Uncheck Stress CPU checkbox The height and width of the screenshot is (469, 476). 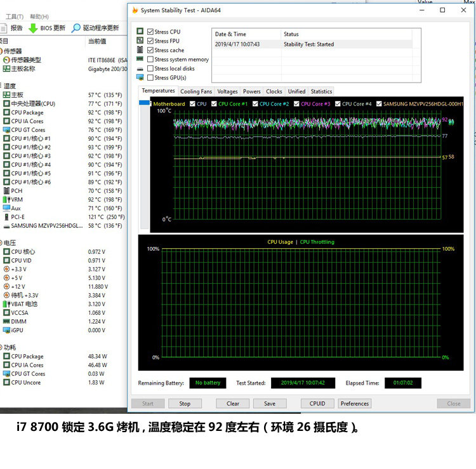pyautogui.click(x=150, y=32)
